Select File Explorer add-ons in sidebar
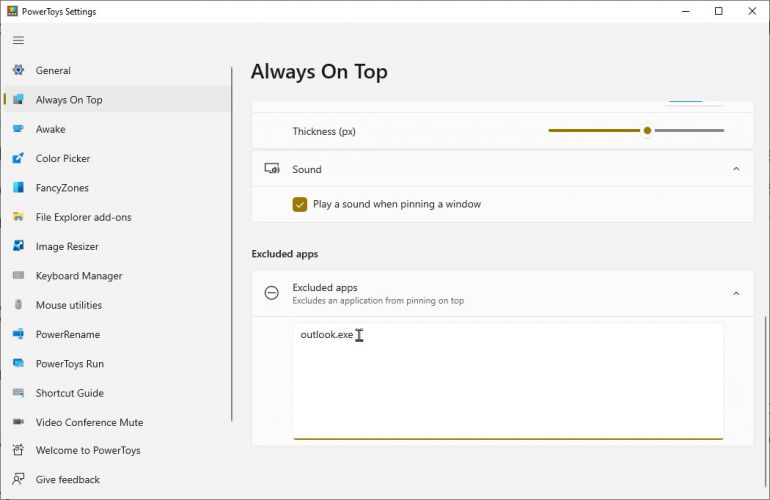Image resolution: width=770 pixels, height=500 pixels. 83,217
